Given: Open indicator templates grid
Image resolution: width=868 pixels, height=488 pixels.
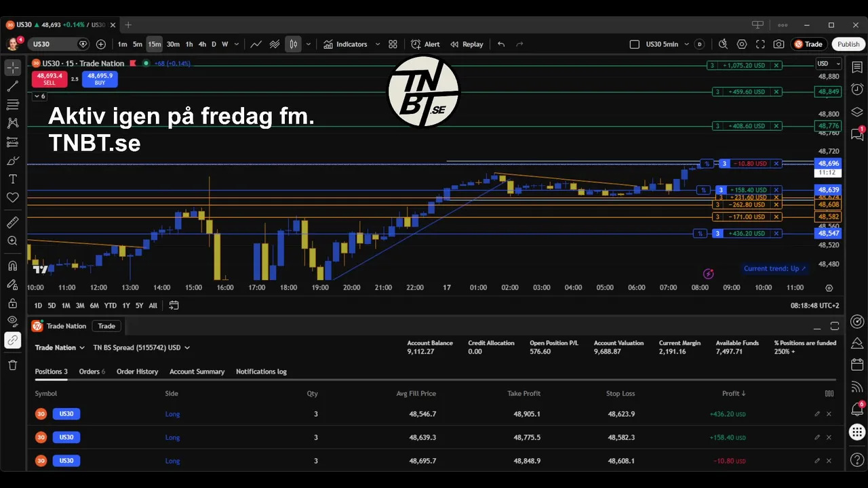Looking at the screenshot, I should tap(393, 44).
